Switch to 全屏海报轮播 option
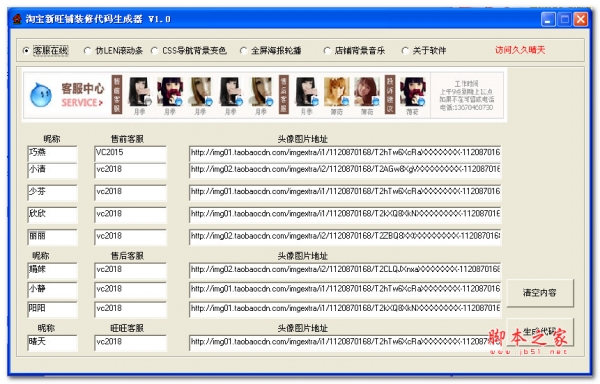The height and width of the screenshot is (384, 600). [x=271, y=50]
